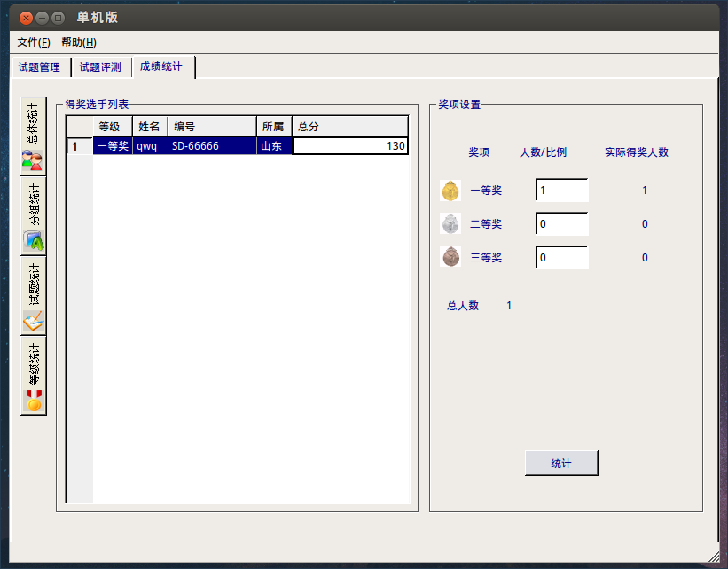Focus the 一等奖 count input field

(x=562, y=191)
